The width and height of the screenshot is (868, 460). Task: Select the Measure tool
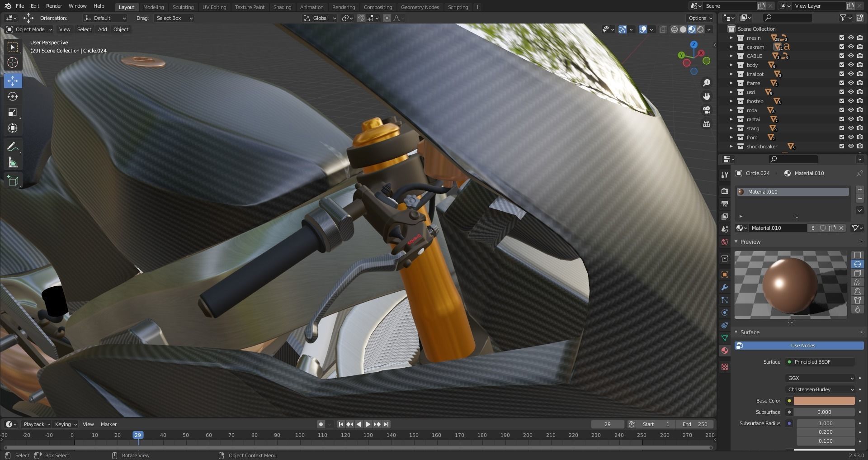pyautogui.click(x=13, y=163)
